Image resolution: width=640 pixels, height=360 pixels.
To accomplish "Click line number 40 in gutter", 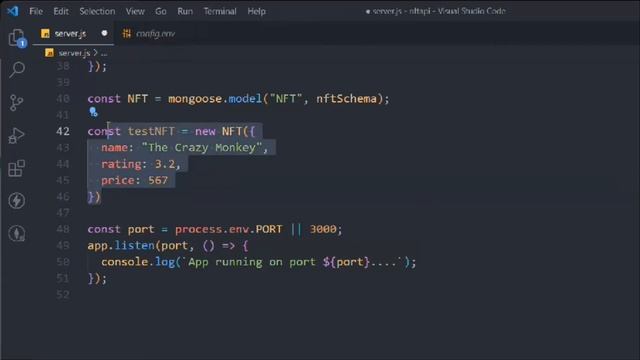I will point(63,99).
